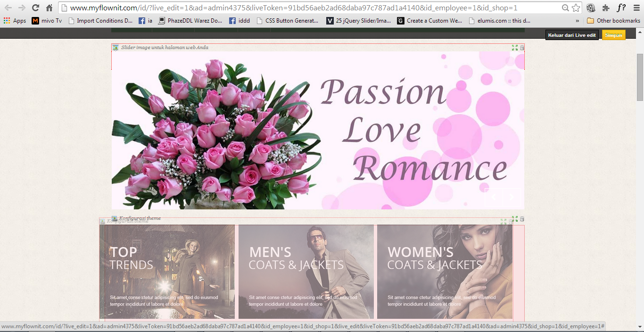Click the globe extension icon in toolbar
Image resolution: width=644 pixels, height=332 pixels.
(591, 8)
